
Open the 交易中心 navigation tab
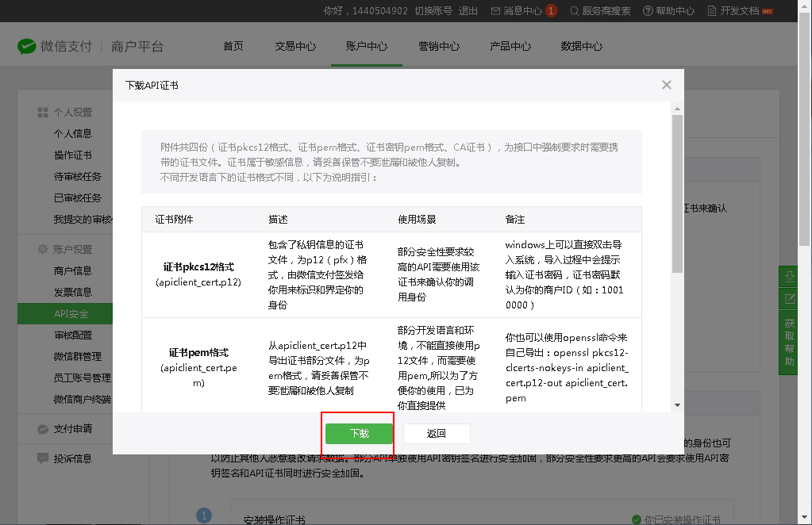click(295, 46)
